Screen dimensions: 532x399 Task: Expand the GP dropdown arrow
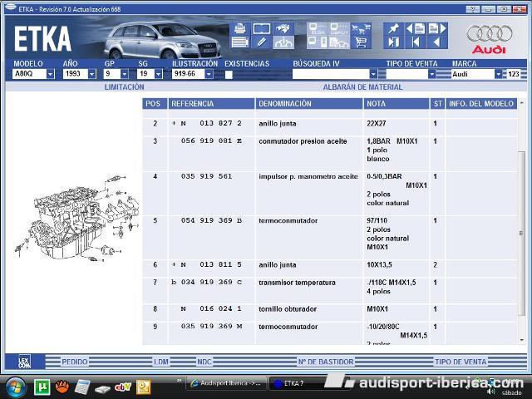point(125,74)
